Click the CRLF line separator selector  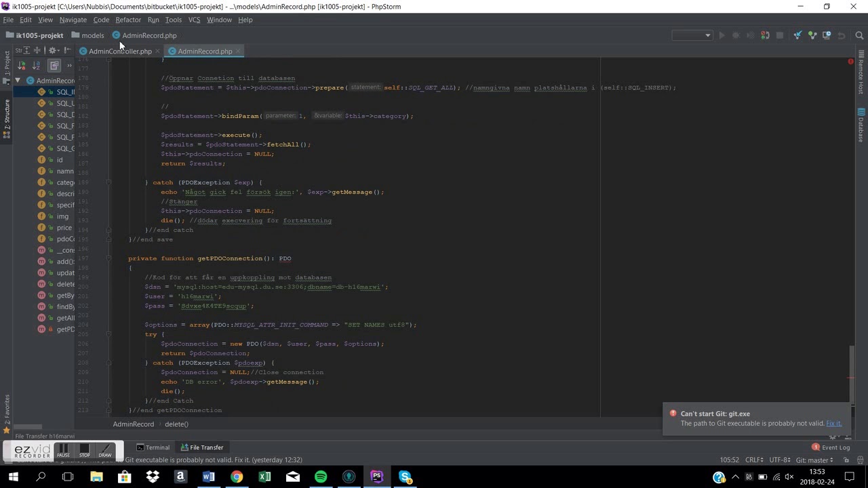point(754,460)
